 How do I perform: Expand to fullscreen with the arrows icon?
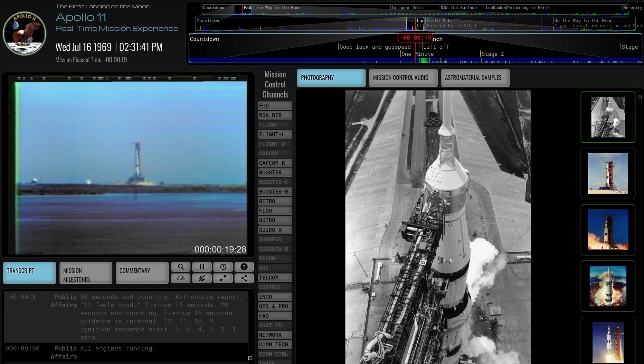pyautogui.click(x=223, y=278)
